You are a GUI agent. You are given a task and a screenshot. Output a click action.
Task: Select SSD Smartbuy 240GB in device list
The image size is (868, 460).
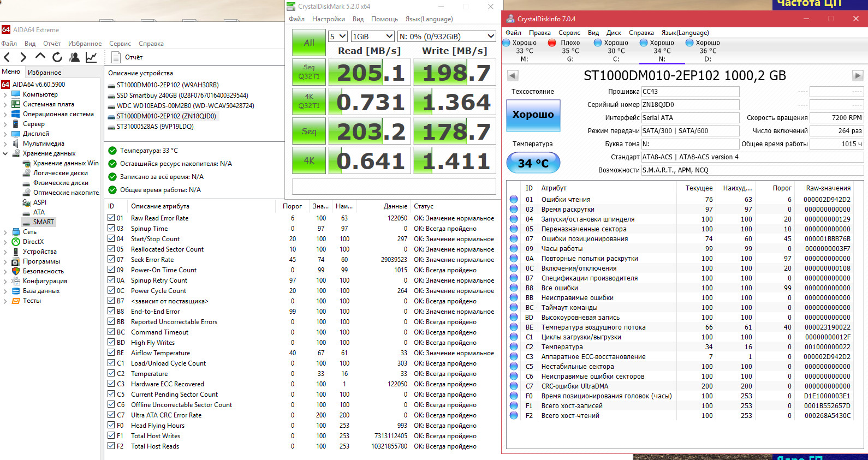[182, 95]
